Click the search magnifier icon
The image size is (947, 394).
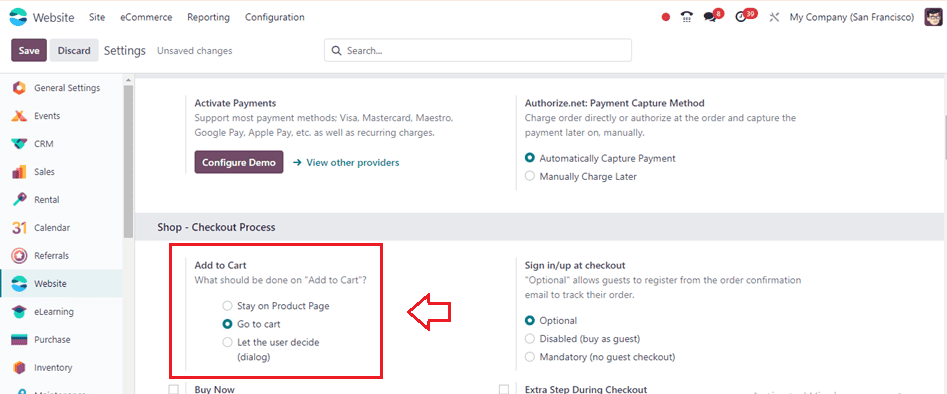point(336,51)
